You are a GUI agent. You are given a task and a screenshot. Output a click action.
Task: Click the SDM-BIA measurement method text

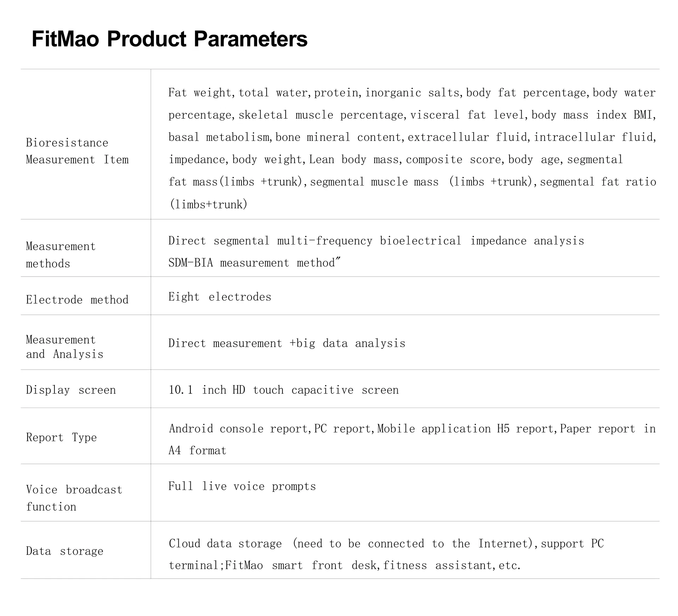coord(254,263)
